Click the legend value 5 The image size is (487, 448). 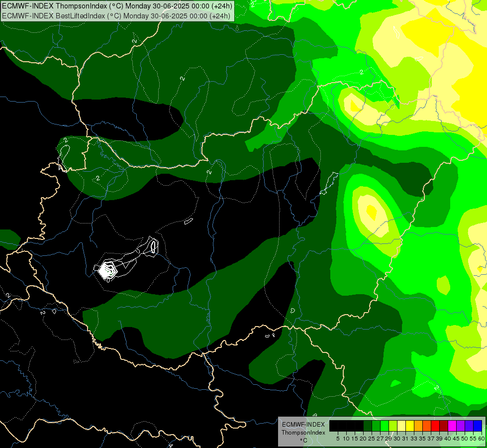(338, 439)
